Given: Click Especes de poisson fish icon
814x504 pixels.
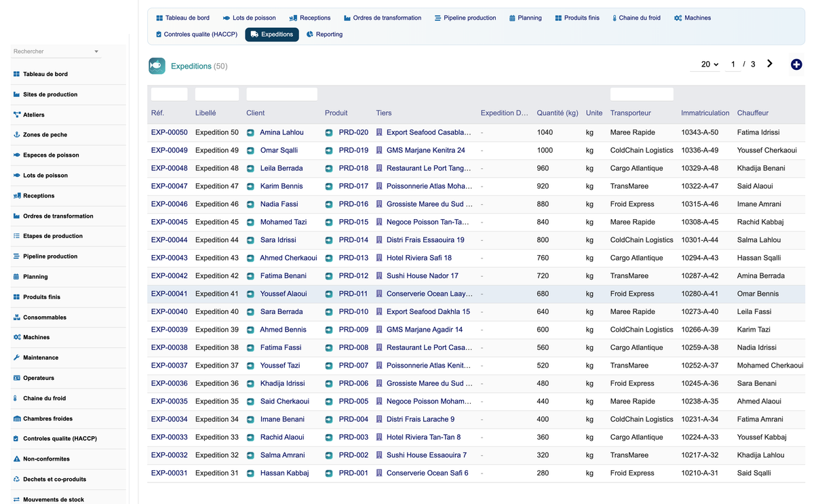Looking at the screenshot, I should (x=17, y=155).
